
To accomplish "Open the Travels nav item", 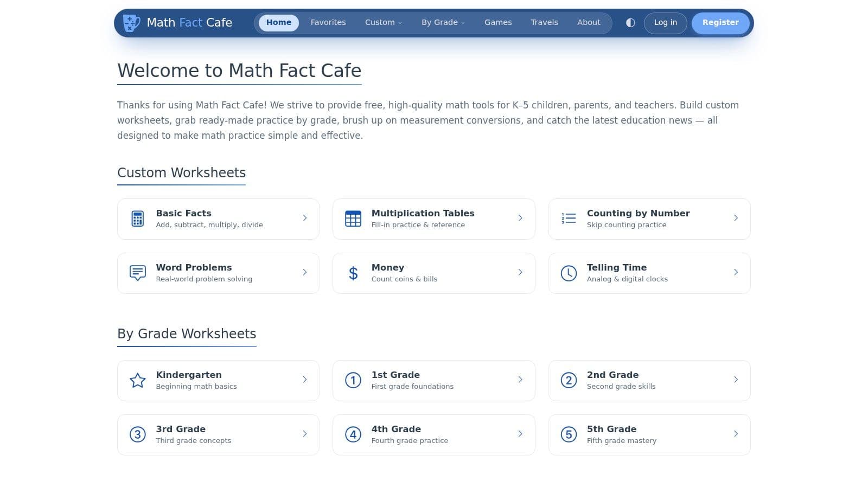I will (544, 22).
